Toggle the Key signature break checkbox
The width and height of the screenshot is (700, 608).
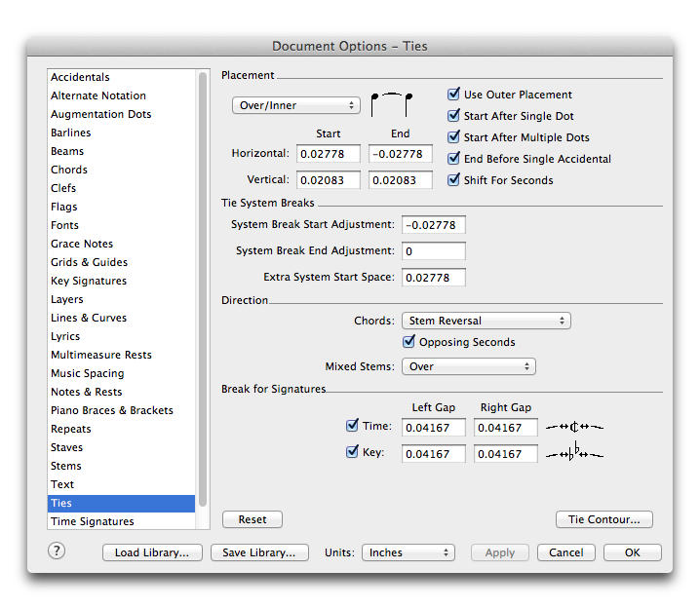352,452
